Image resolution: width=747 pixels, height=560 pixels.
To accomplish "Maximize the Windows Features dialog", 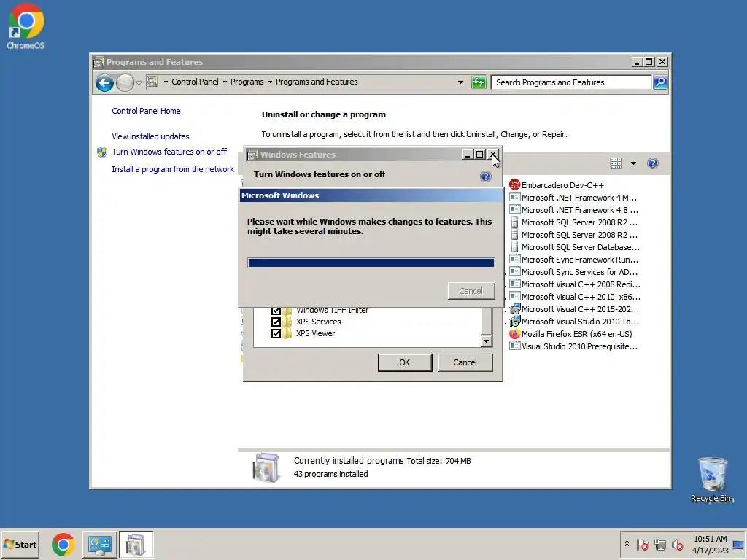I will 480,155.
